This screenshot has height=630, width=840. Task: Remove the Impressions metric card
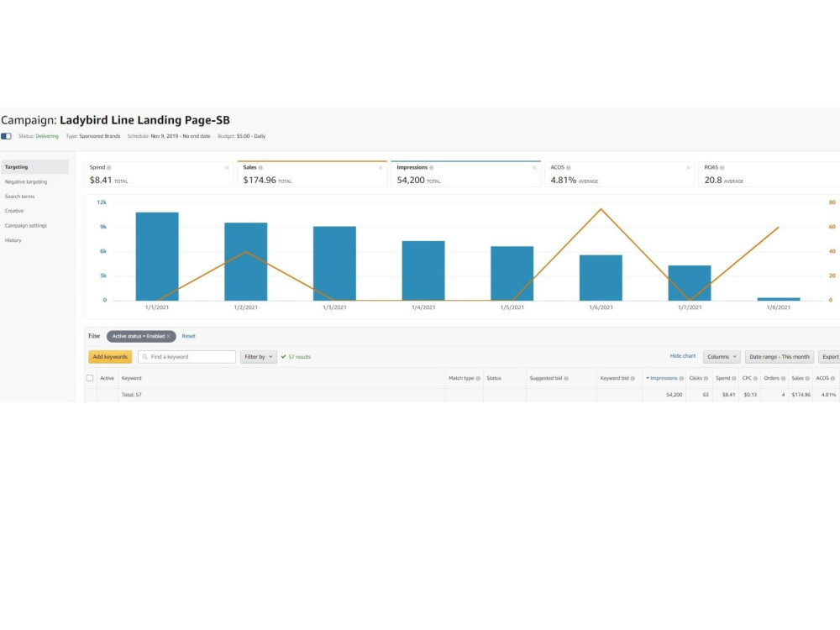point(534,168)
